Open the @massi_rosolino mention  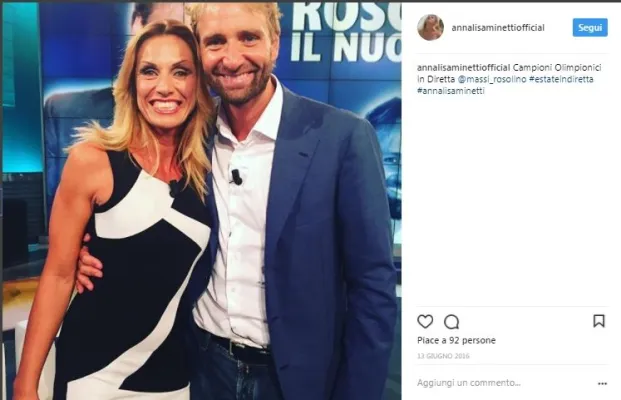pyautogui.click(x=492, y=79)
